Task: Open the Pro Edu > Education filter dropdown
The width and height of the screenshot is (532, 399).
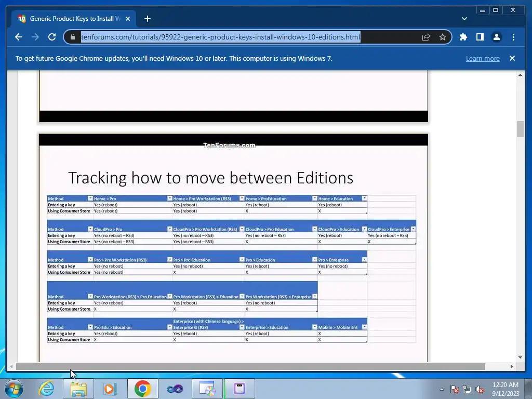Action: pos(170,327)
